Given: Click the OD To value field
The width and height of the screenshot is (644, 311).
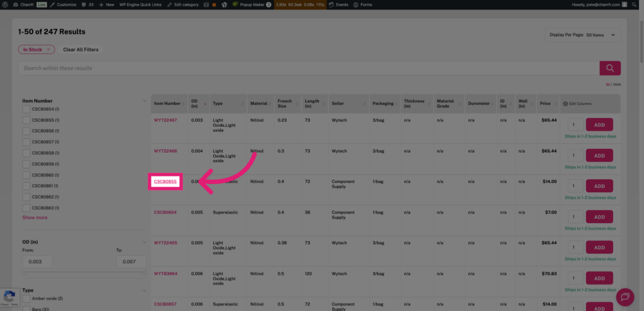Looking at the screenshot, I should pos(131,262).
